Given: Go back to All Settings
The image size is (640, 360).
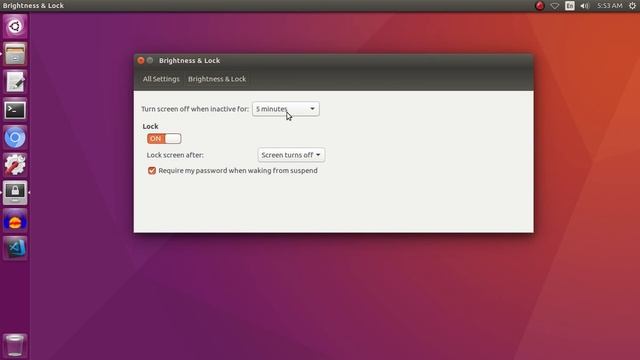Looking at the screenshot, I should pos(161,79).
